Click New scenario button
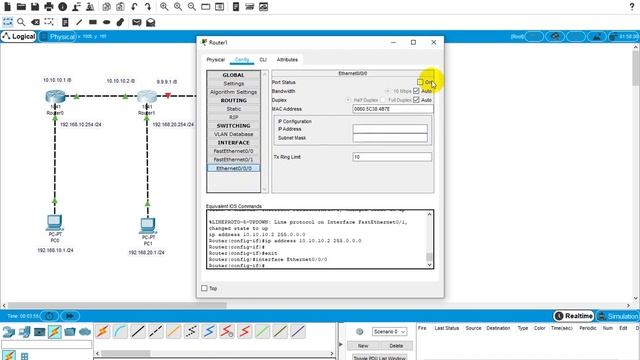The image size is (640, 360). tap(363, 346)
